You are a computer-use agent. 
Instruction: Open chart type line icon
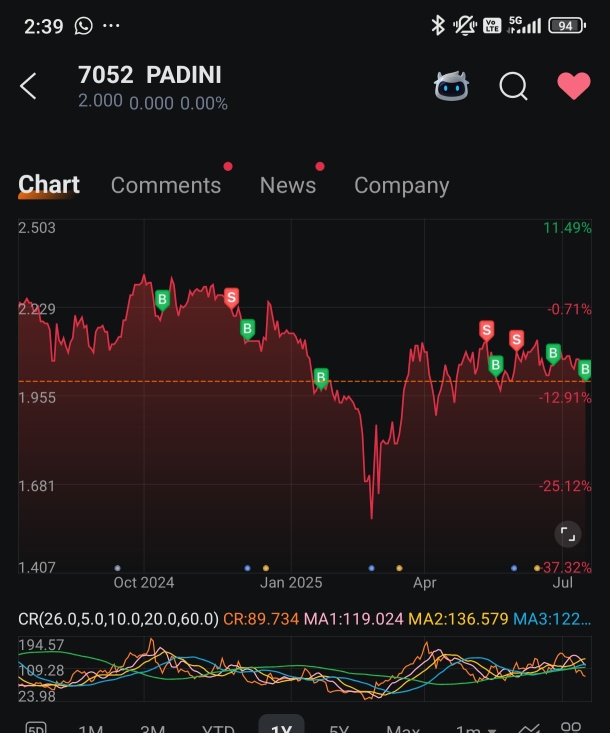(x=530, y=727)
